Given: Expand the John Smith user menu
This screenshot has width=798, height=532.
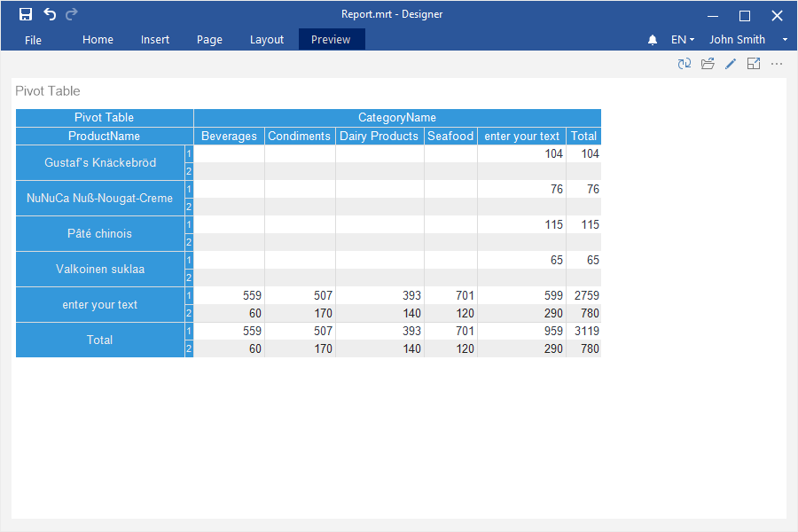Looking at the screenshot, I should pos(785,40).
